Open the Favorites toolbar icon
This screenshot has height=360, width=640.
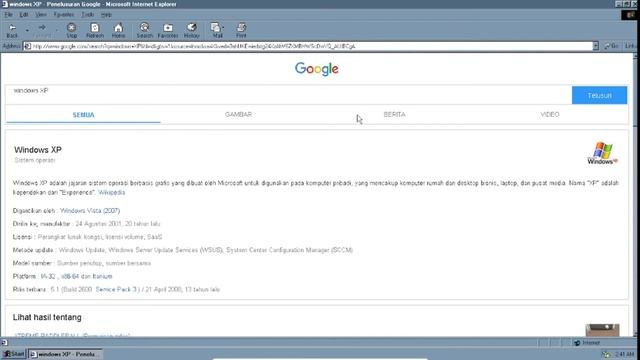click(x=168, y=31)
